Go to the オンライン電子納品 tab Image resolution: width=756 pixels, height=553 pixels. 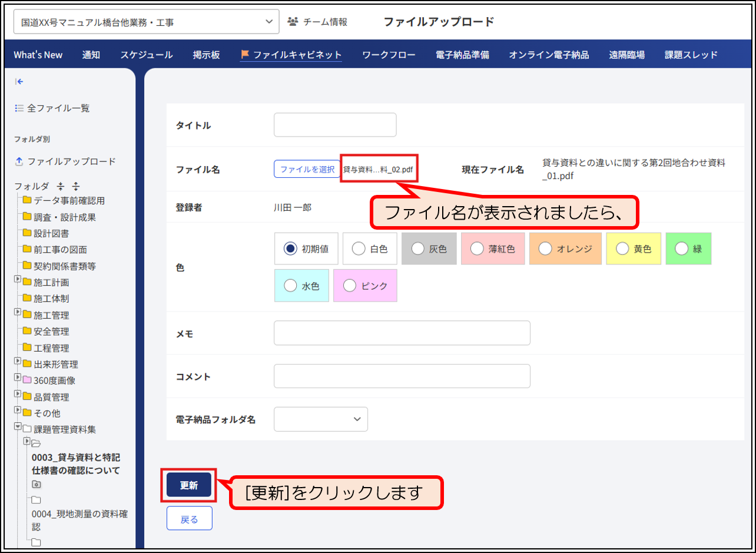[549, 55]
